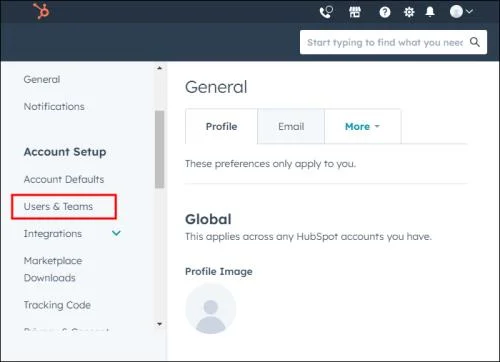
Task: Switch to the Email tab
Action: point(291,126)
